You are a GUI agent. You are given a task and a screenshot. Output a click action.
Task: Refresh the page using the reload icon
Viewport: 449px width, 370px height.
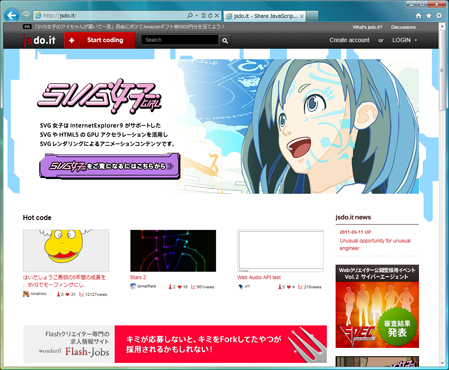(x=210, y=15)
